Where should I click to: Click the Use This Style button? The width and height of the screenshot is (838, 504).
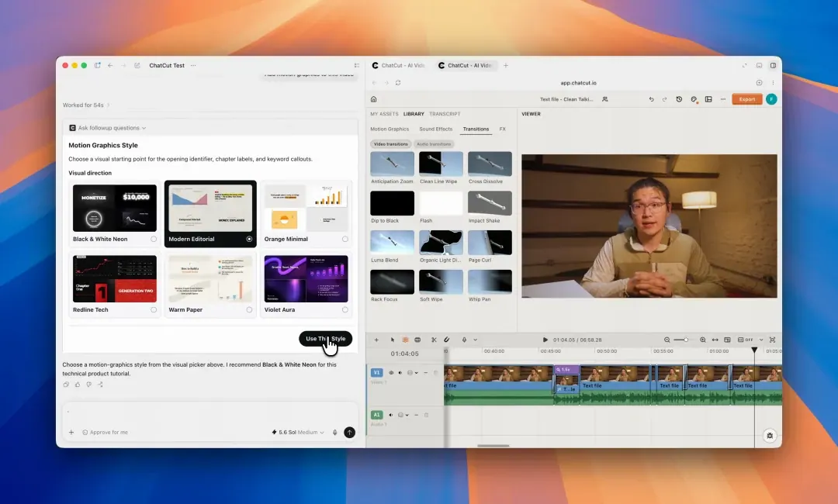325,339
